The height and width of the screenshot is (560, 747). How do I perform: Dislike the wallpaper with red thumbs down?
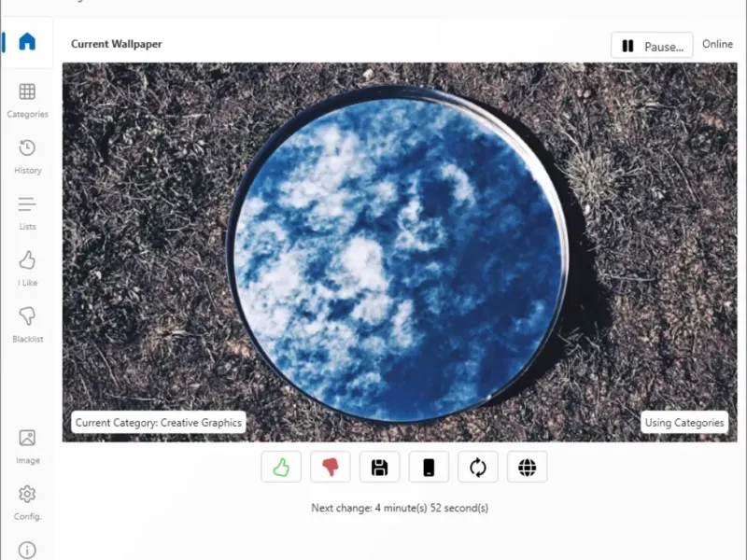(331, 468)
